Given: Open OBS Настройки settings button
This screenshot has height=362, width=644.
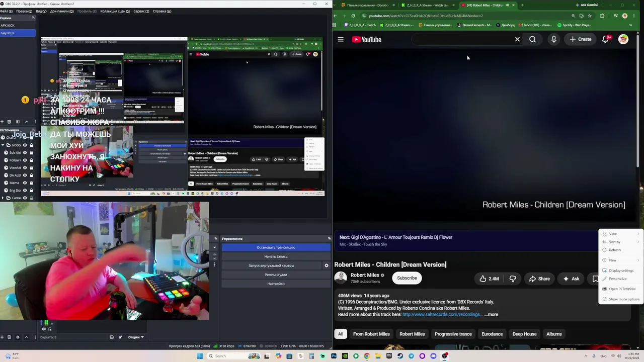Looking at the screenshot, I should (276, 284).
